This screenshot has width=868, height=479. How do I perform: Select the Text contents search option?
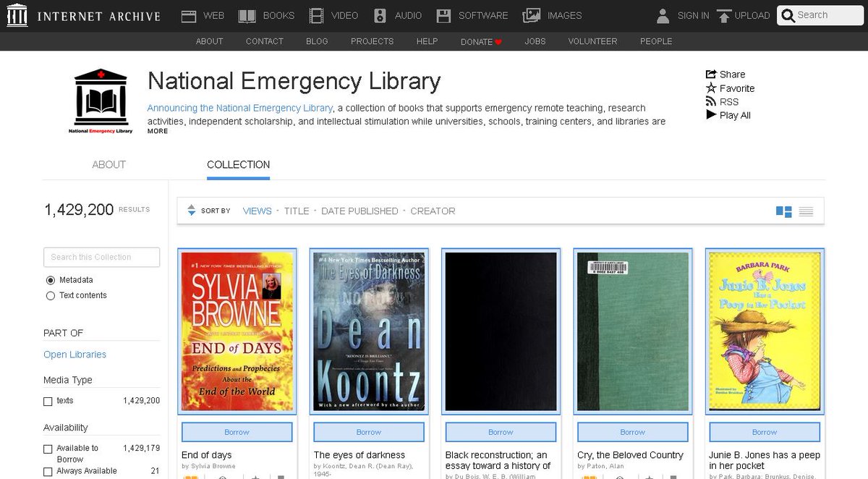point(50,295)
